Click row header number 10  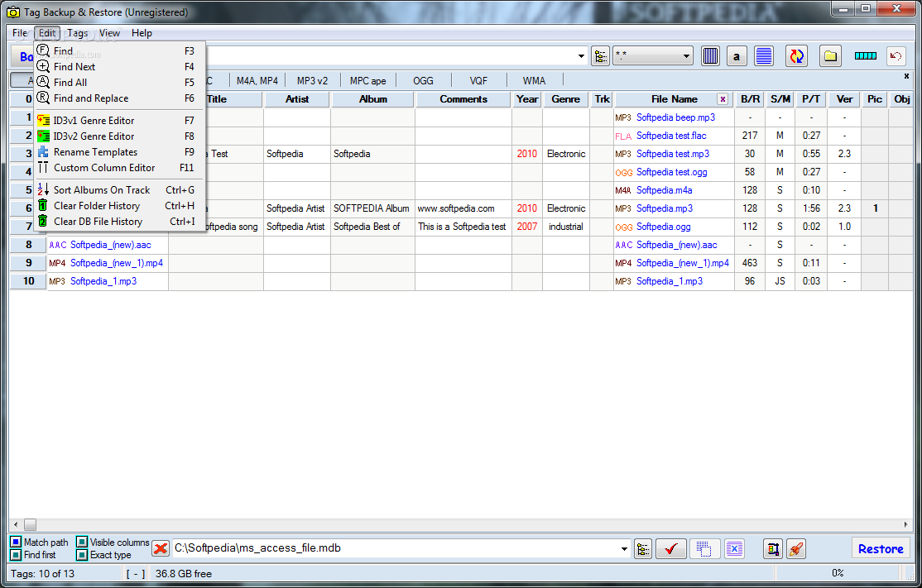click(x=28, y=281)
